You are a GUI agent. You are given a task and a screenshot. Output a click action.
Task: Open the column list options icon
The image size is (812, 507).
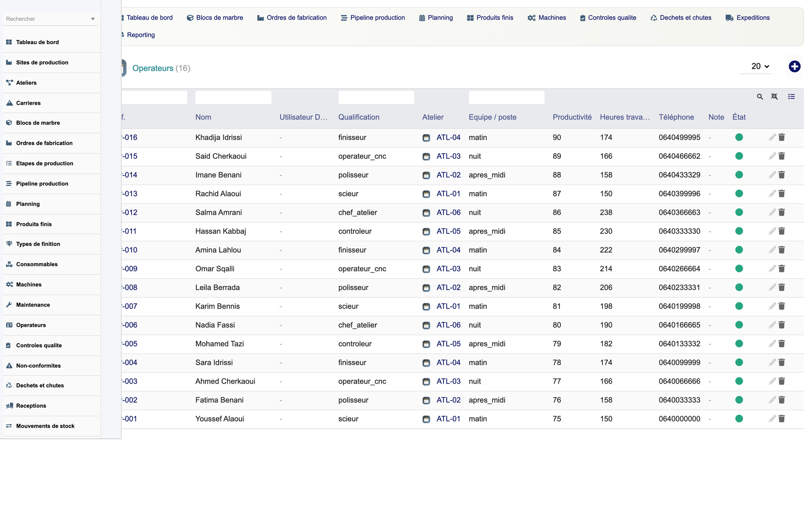tap(792, 97)
